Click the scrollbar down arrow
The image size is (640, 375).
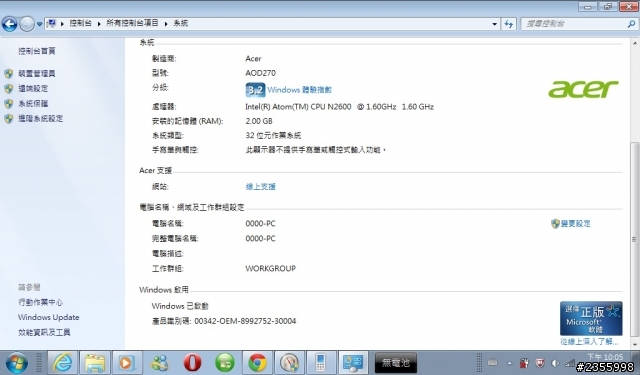(635, 345)
